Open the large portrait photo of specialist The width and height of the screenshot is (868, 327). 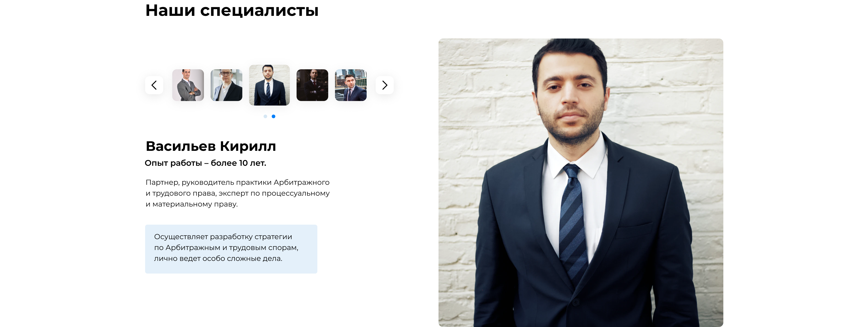580,183
